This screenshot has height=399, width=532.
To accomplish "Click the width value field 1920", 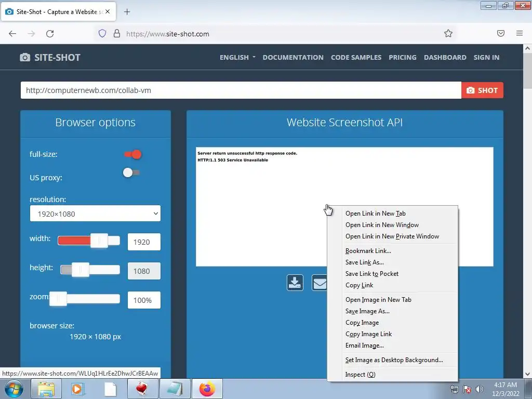I will pyautogui.click(x=144, y=242).
